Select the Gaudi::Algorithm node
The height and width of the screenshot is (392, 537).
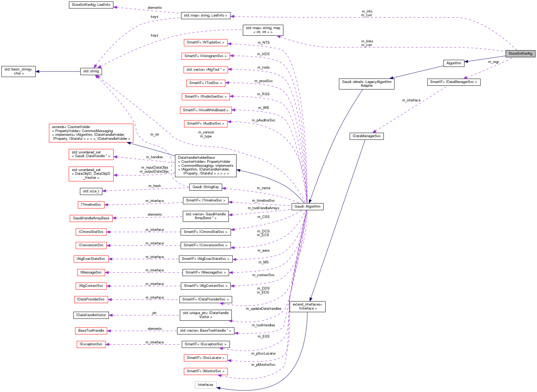[x=307, y=207]
